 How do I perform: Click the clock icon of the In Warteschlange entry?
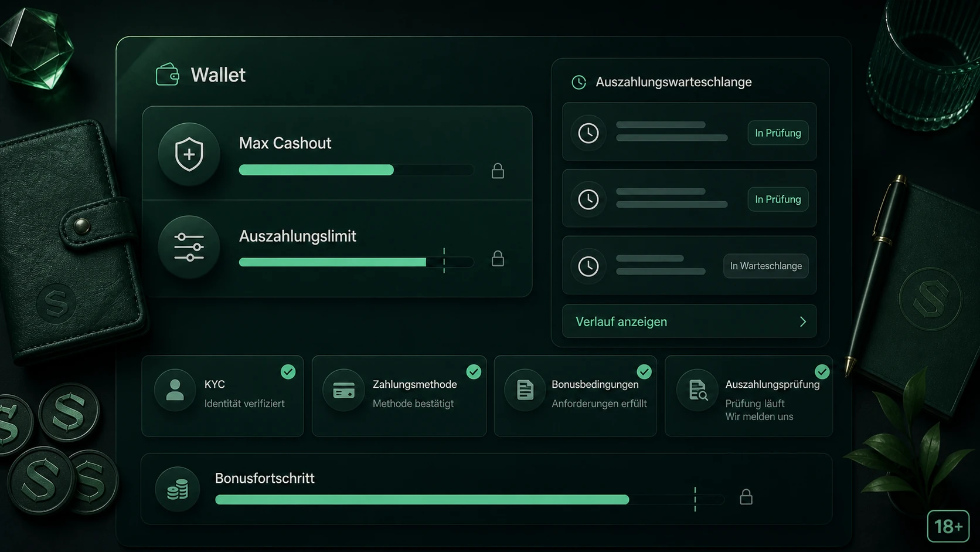tap(588, 266)
